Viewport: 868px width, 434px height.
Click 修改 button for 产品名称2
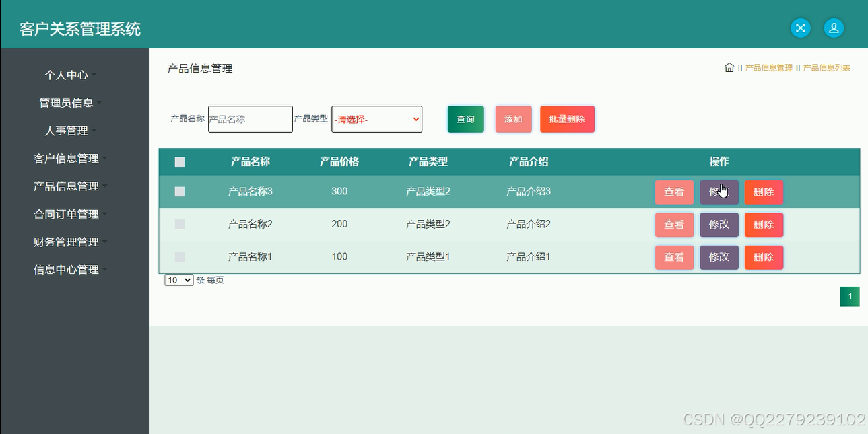point(719,224)
